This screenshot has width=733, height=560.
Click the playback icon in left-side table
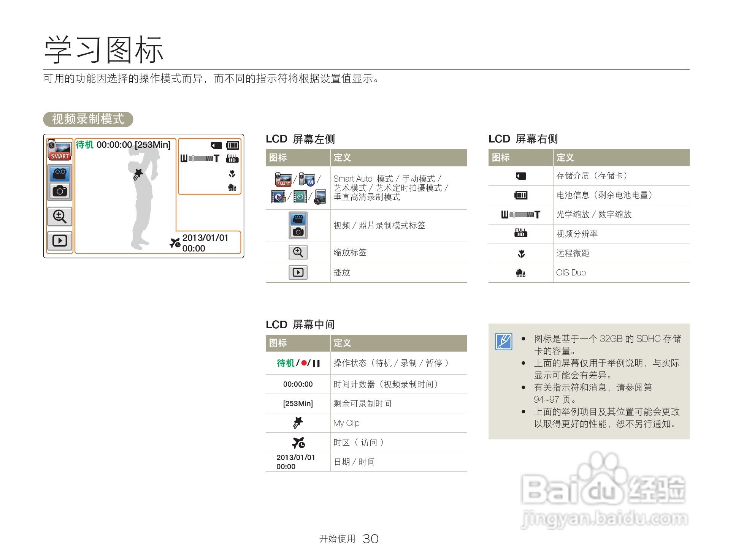click(298, 272)
